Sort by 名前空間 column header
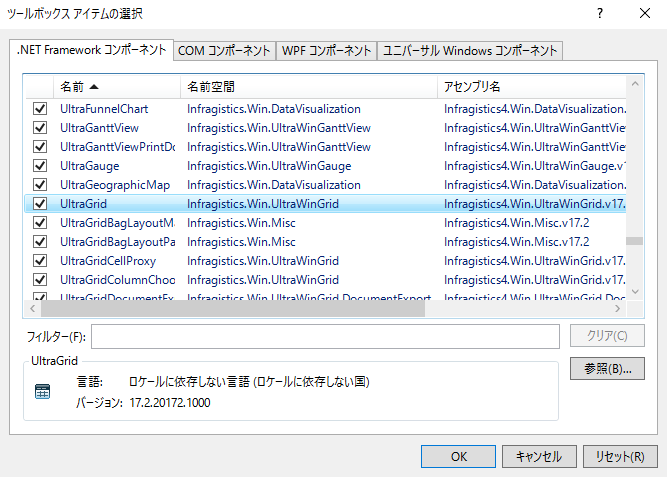This screenshot has width=667, height=477. (x=308, y=86)
